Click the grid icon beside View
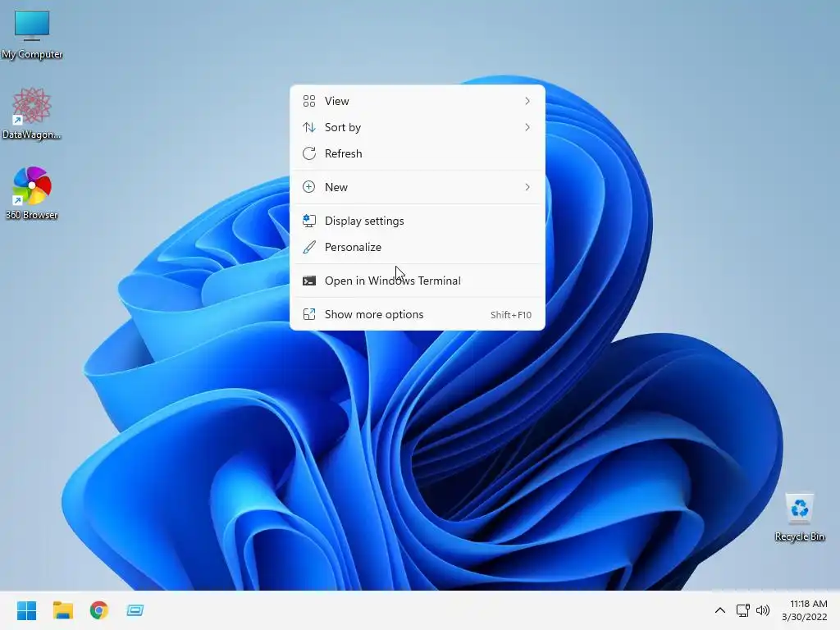The width and height of the screenshot is (840, 630). tap(309, 101)
